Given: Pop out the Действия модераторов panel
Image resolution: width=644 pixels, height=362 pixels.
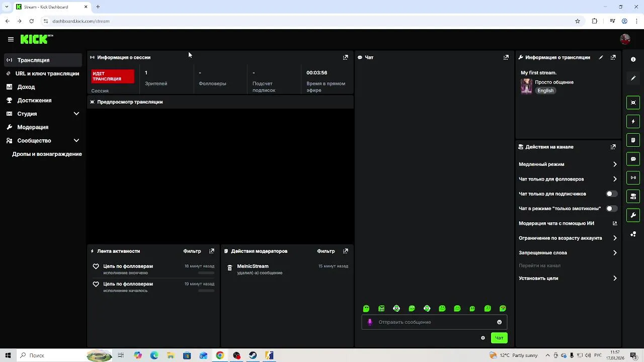Looking at the screenshot, I should tap(345, 251).
